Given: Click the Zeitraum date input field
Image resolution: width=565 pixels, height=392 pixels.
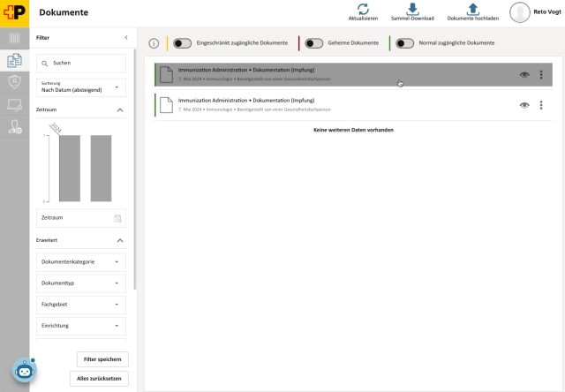Looking at the screenshot, I should [81, 218].
